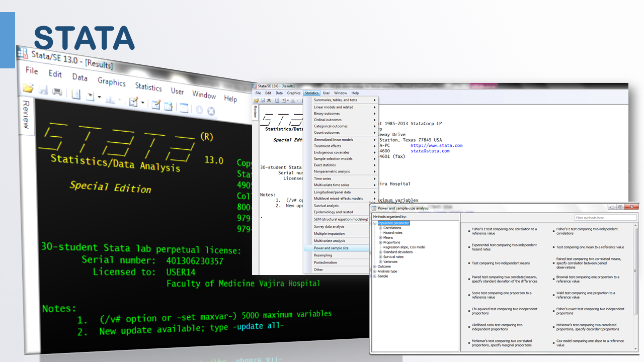Image resolution: width=644 pixels, height=362 pixels.
Task: Click Power and sample-size dialog title icon
Action: click(x=374, y=208)
